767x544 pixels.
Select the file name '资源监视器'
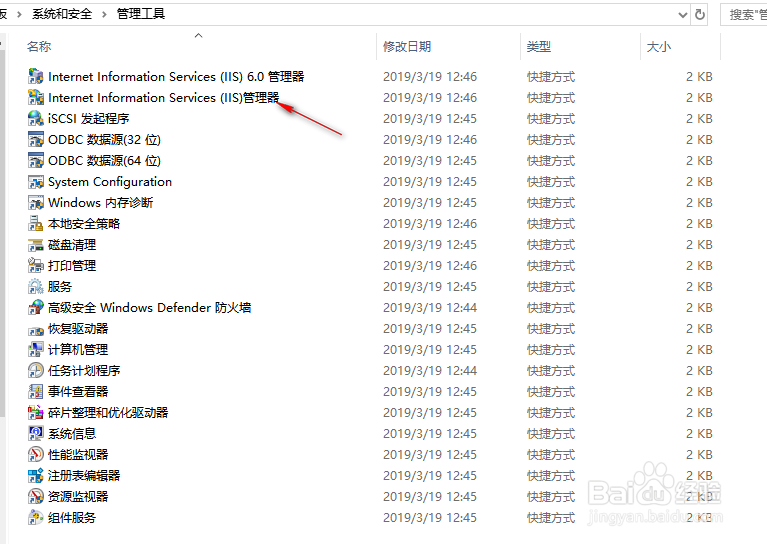tap(78, 498)
